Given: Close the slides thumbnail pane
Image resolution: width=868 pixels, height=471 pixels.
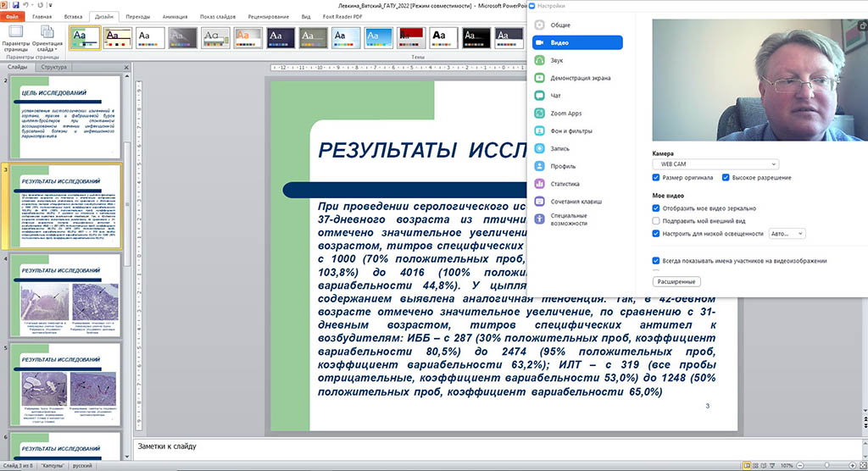Looking at the screenshot, I should click(126, 67).
